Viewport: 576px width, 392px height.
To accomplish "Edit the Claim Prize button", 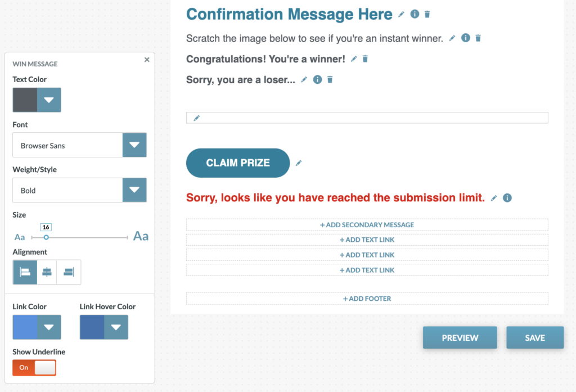I will pos(299,163).
